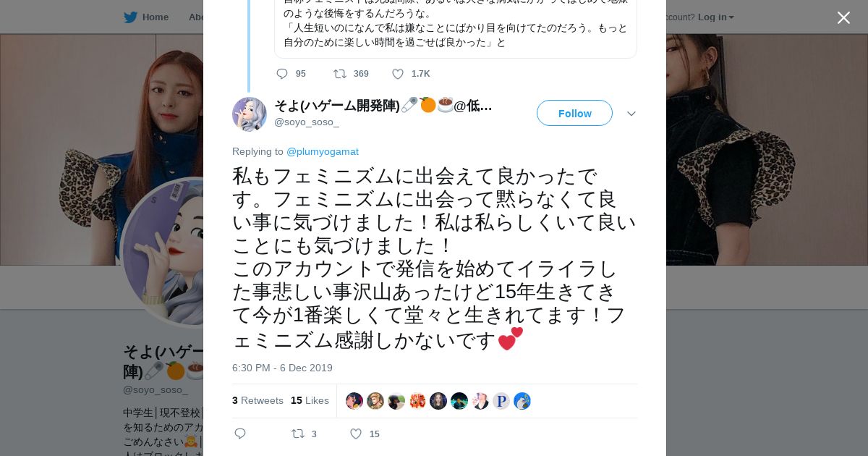This screenshot has width=868, height=456.
Task: View the 3 Retweets list
Action: point(258,400)
